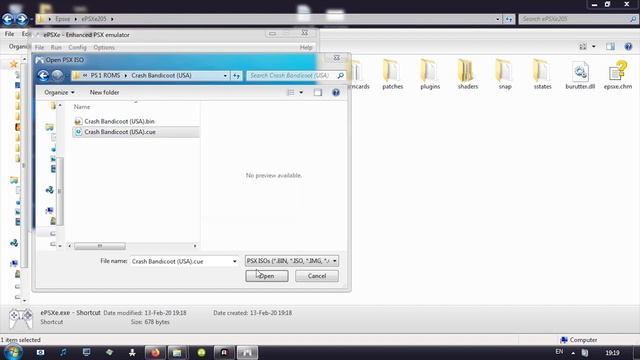
Task: Click the EN language indicator in tray
Action: coord(559,352)
